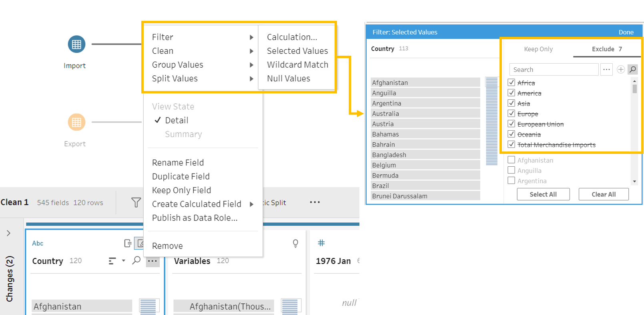Click the lightbulb recommendations icon
Screen dimensions: 644x315
tap(295, 243)
